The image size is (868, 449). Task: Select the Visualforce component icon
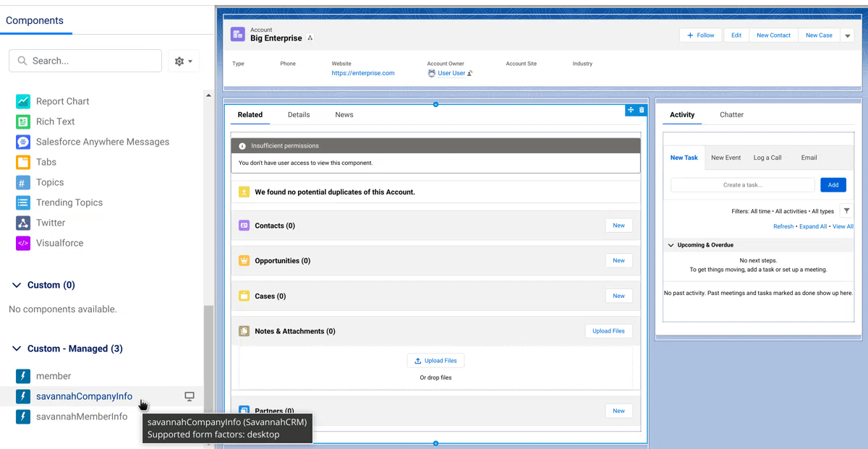(23, 244)
